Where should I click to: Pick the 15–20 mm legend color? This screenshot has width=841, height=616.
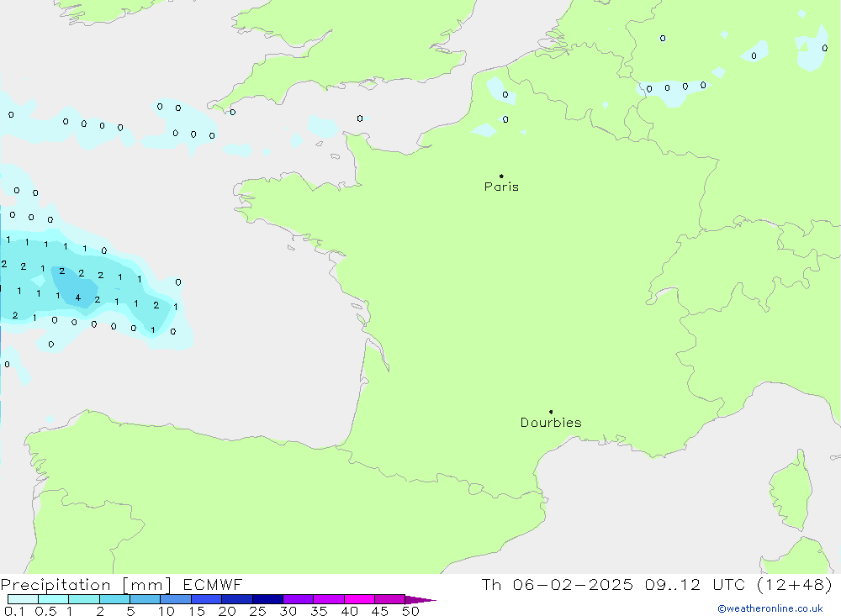click(207, 599)
